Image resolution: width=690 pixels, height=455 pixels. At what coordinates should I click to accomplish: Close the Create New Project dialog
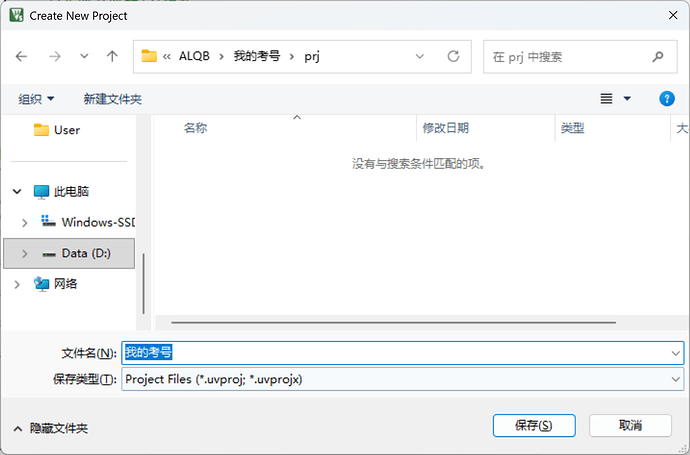click(673, 15)
